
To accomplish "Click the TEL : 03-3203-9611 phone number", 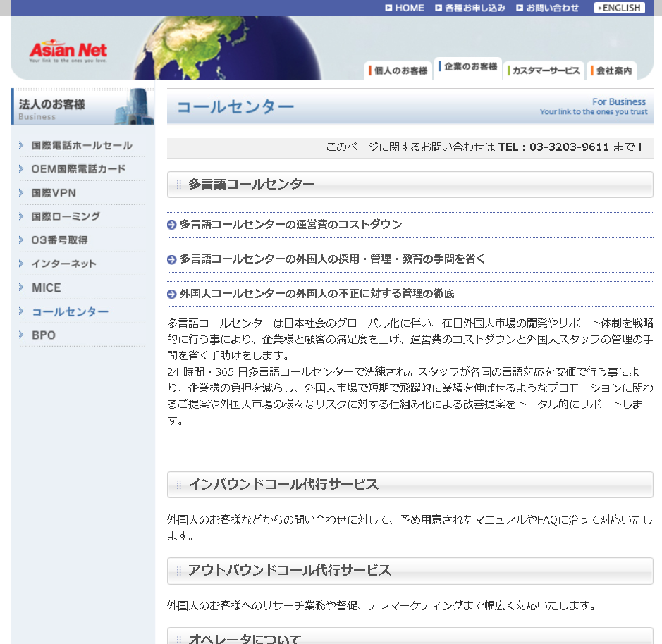I will pos(553,147).
